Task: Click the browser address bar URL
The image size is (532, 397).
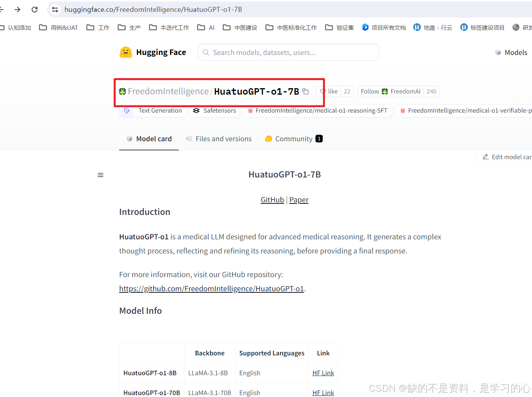Action: coord(153,10)
